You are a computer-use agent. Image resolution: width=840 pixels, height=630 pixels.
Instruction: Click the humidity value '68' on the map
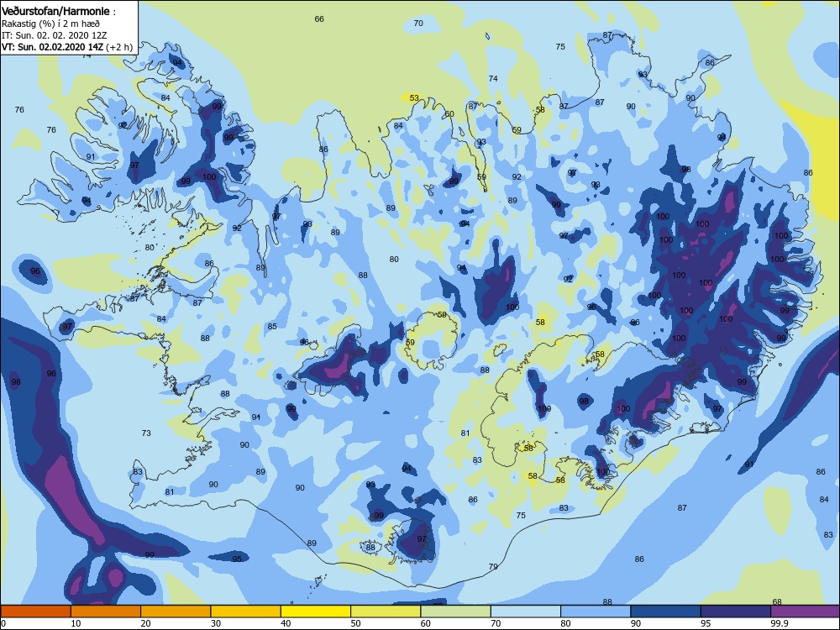pyautogui.click(x=777, y=602)
